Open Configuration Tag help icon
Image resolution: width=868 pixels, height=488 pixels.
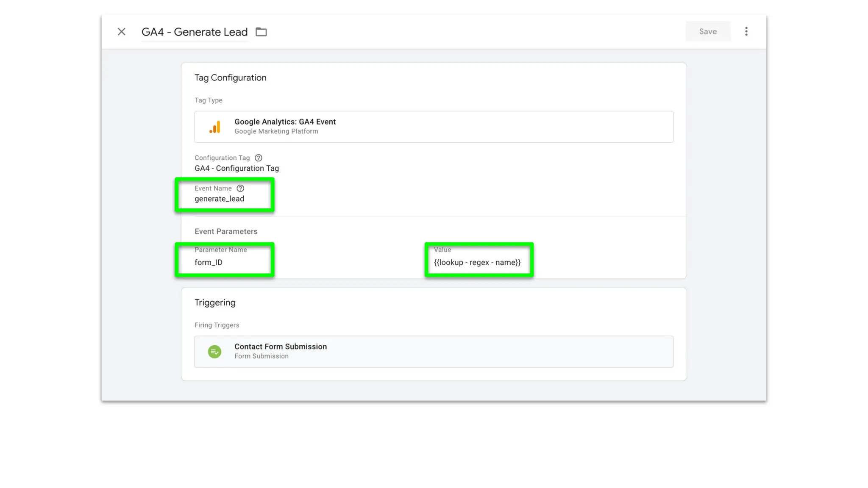coord(258,158)
